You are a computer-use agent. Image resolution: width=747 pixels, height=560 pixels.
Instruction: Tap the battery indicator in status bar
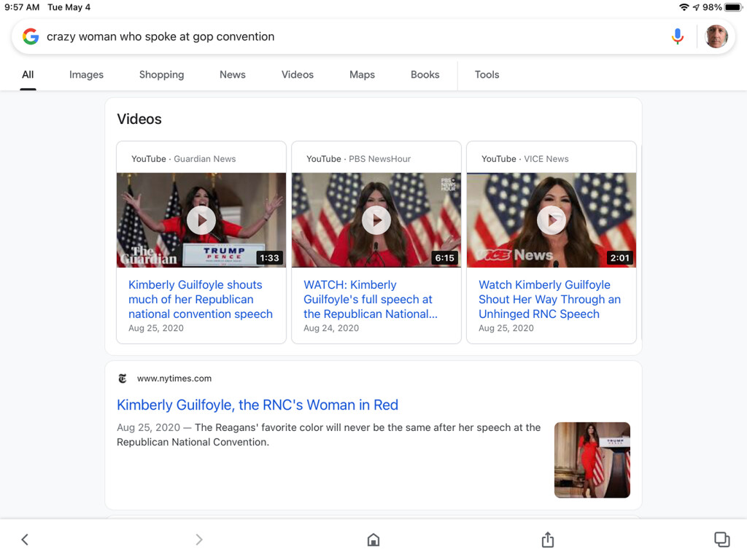732,7
